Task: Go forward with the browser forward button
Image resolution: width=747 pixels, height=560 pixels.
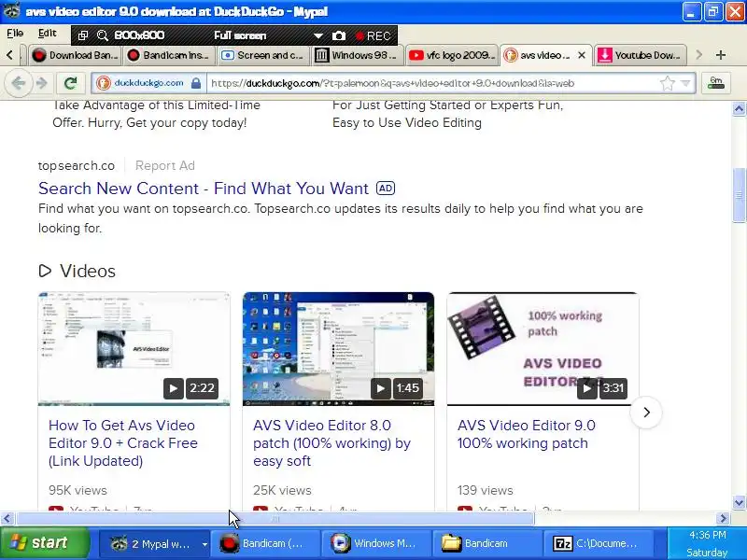Action: [42, 83]
